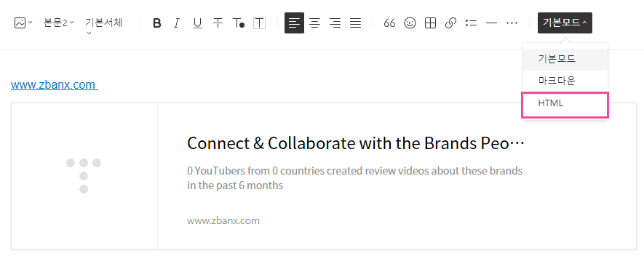Collapse the 기본모드 mode dropdown
Viewport: 644px width, 272px height.
565,23
